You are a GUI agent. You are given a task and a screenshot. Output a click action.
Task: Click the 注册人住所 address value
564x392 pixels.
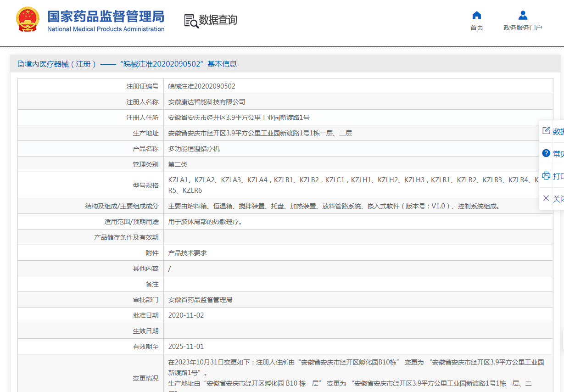click(239, 118)
